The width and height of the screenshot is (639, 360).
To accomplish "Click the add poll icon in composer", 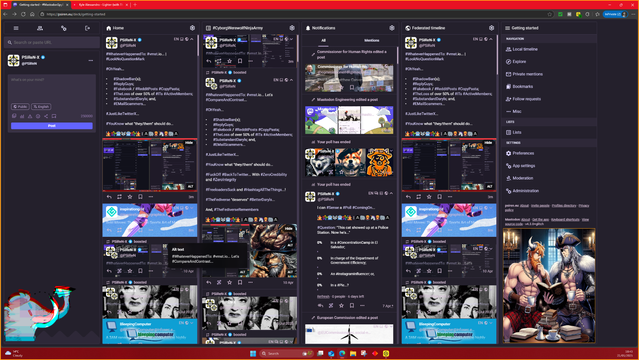I will (x=22, y=116).
